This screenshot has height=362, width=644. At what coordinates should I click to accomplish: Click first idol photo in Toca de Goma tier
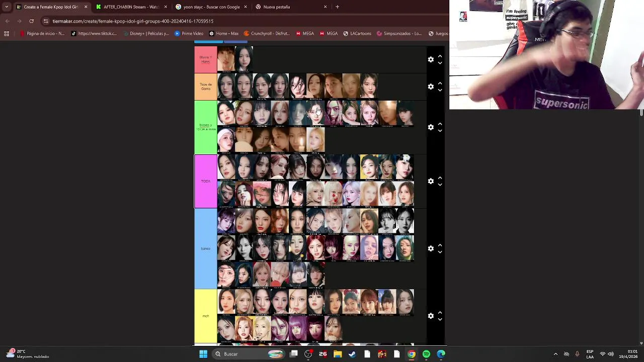226,86
